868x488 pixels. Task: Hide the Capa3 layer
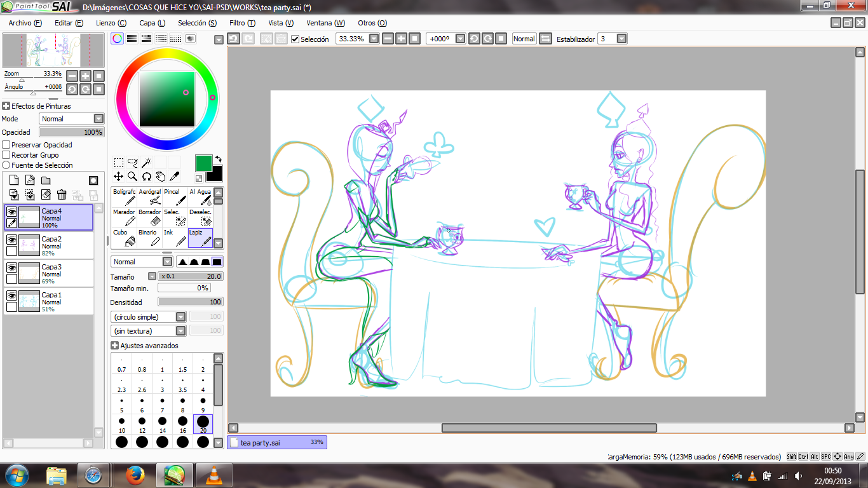click(11, 268)
